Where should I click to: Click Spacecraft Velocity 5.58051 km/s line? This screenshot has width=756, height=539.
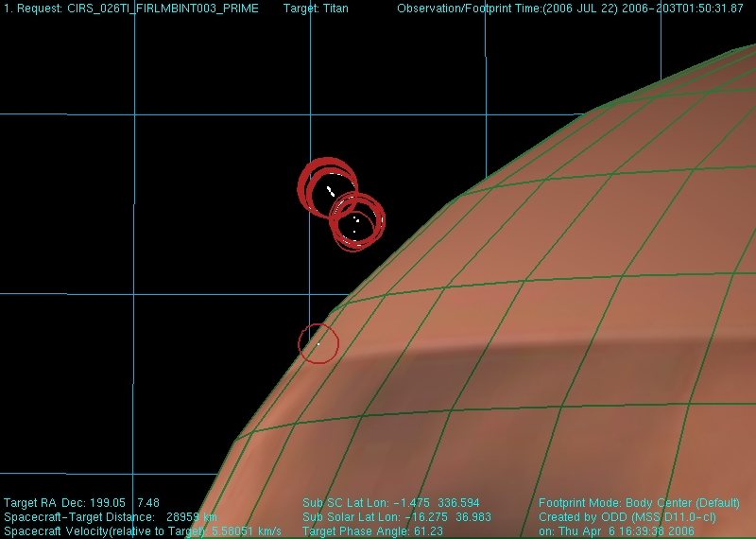(143, 531)
